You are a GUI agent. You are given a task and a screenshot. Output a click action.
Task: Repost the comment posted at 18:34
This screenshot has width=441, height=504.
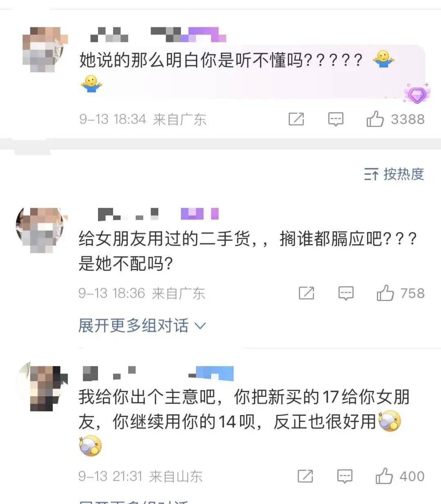tap(296, 119)
